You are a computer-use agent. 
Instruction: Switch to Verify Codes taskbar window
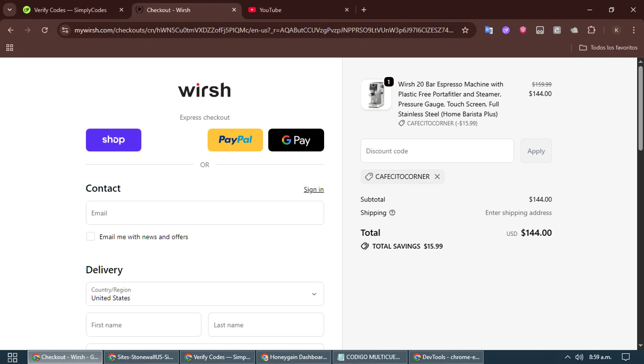pyautogui.click(x=218, y=357)
